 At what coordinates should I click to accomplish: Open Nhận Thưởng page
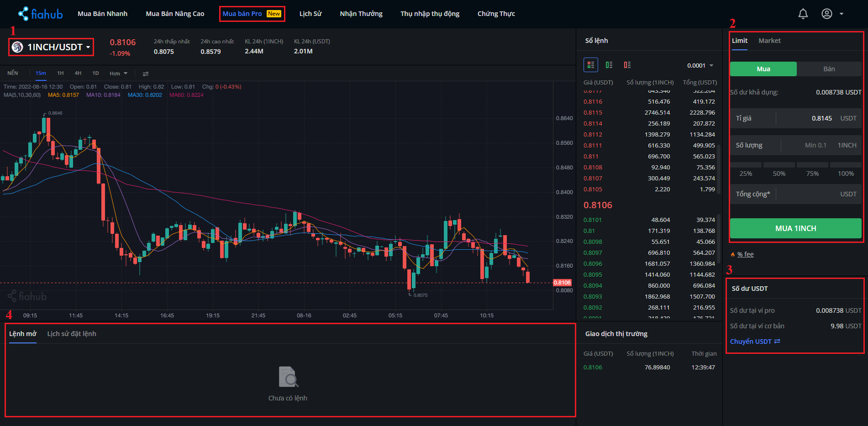click(361, 14)
